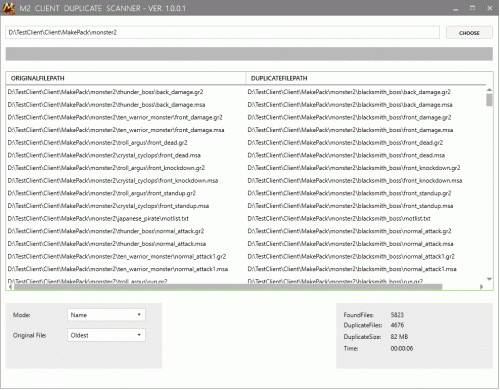Select duplicate path blacksmith_boss\front_dead.gr2
500x390 pixels.
point(345,143)
